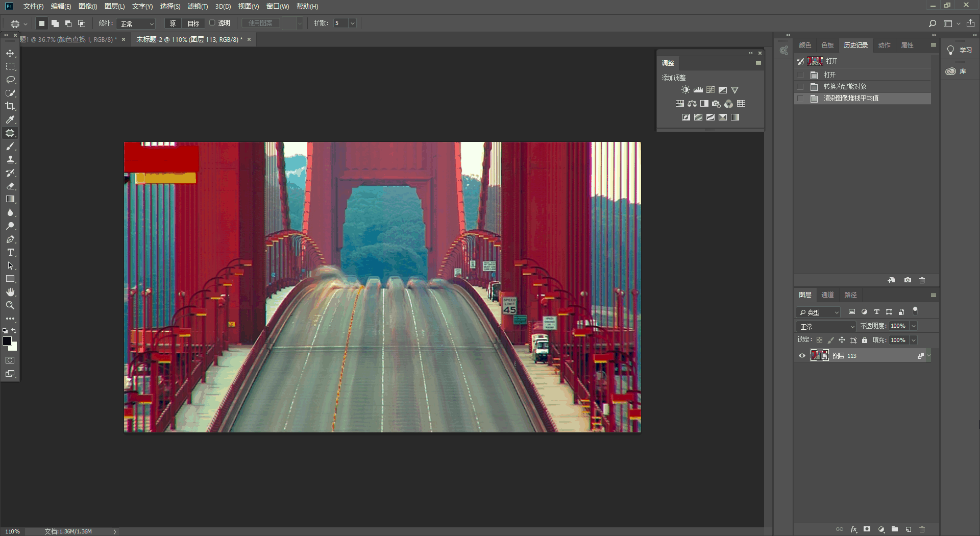Click the 源 button
Viewport: 980px width, 536px height.
[x=173, y=23]
